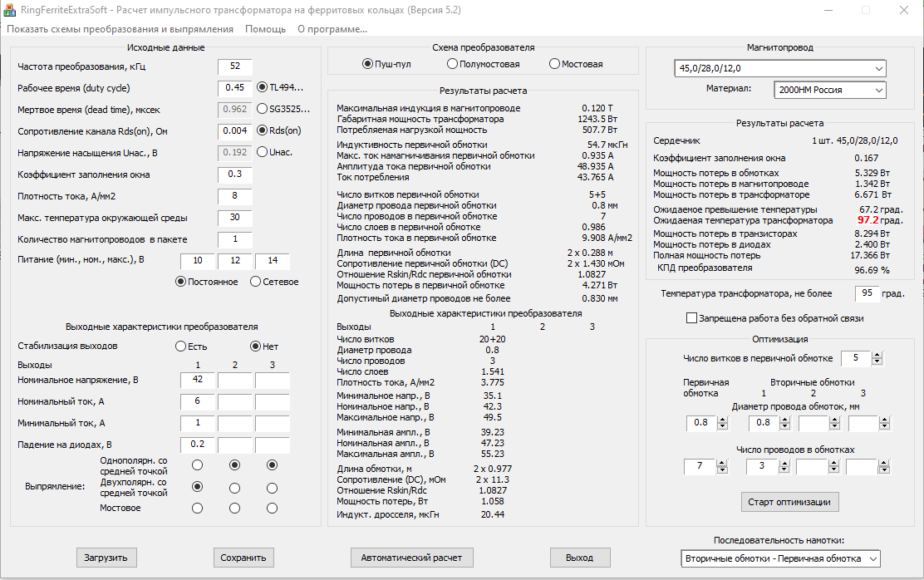Click output 1 minimum current field
This screenshot has height=580, width=924.
[x=198, y=423]
